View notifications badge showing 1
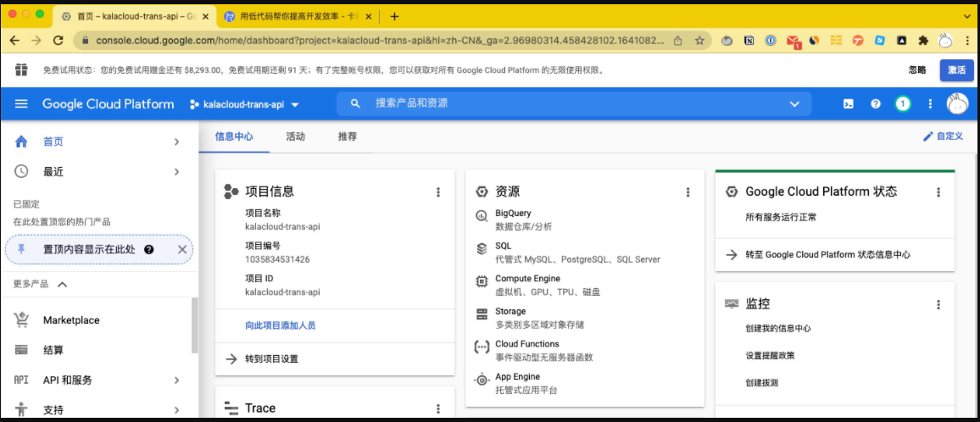This screenshot has width=980, height=422. click(x=902, y=103)
